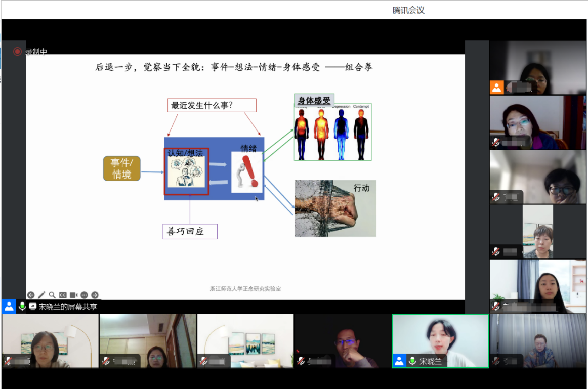Click the camera icon in slide toolbar
Viewport: 588px width, 389px height.
(x=73, y=295)
